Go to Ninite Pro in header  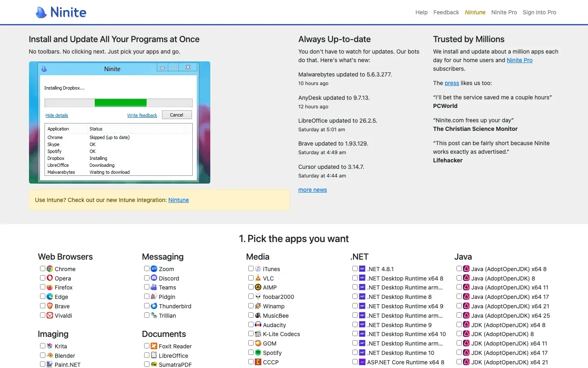504,12
